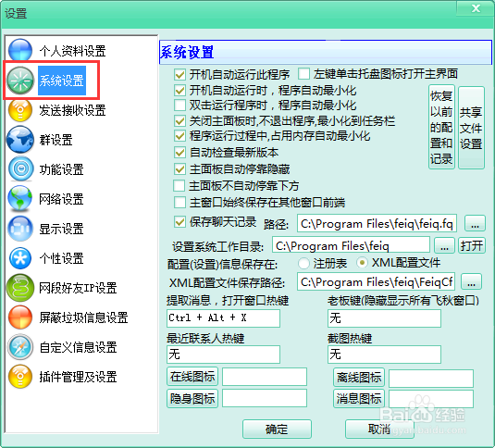Screen dimensions: 495x448
Task: Click the 个人资料设置 blue orb icon
Action: [x=20, y=50]
